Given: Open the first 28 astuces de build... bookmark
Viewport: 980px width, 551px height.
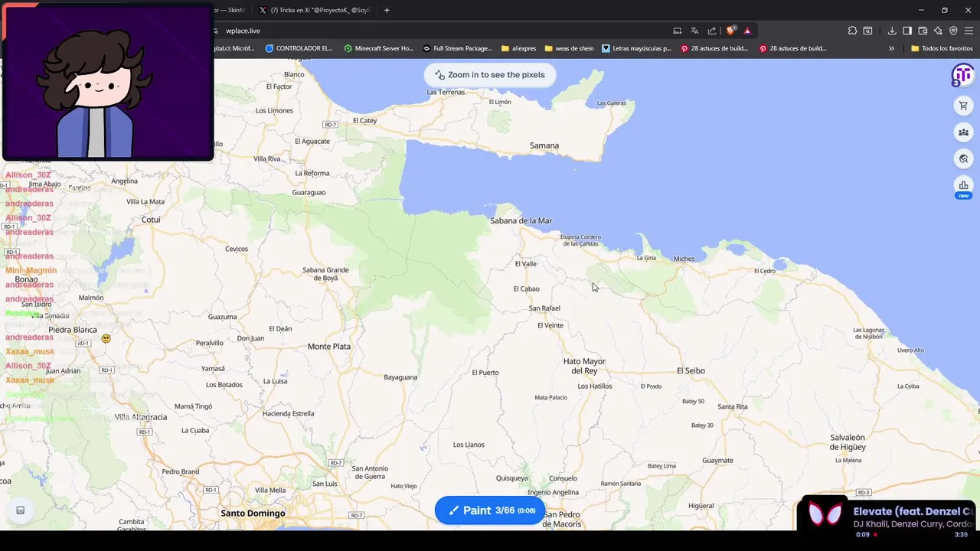Looking at the screenshot, I should click(x=714, y=48).
